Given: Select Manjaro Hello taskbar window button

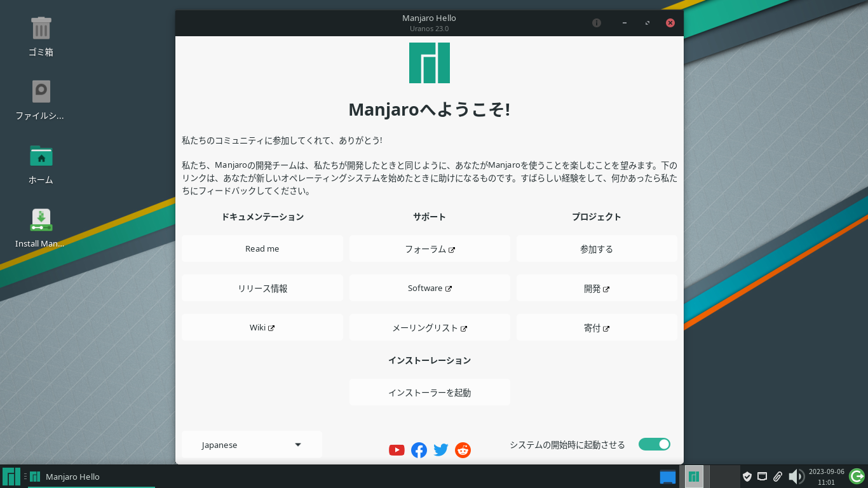Looking at the screenshot, I should pos(92,477).
